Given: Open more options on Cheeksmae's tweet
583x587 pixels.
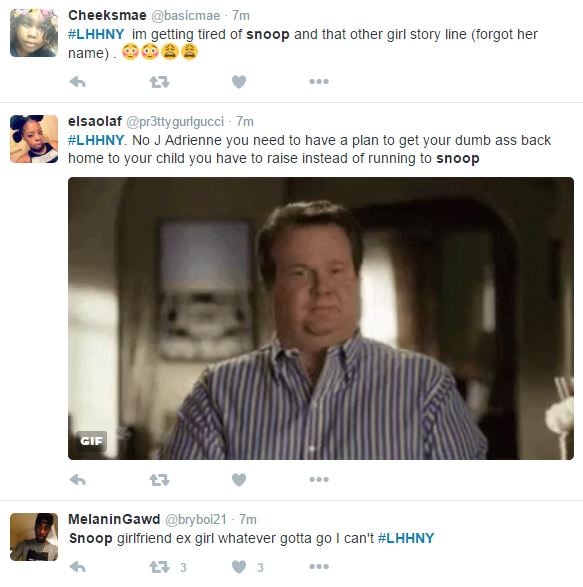Looking at the screenshot, I should pyautogui.click(x=319, y=81).
